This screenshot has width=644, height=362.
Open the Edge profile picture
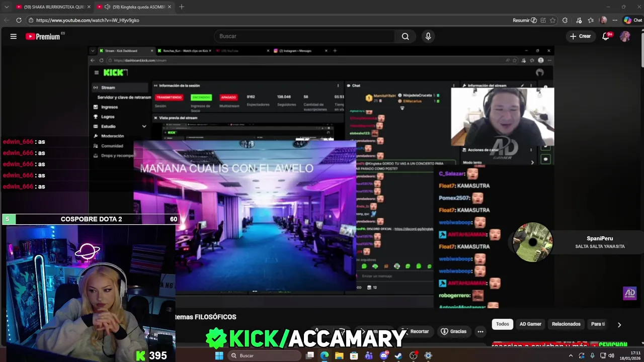coord(603,20)
